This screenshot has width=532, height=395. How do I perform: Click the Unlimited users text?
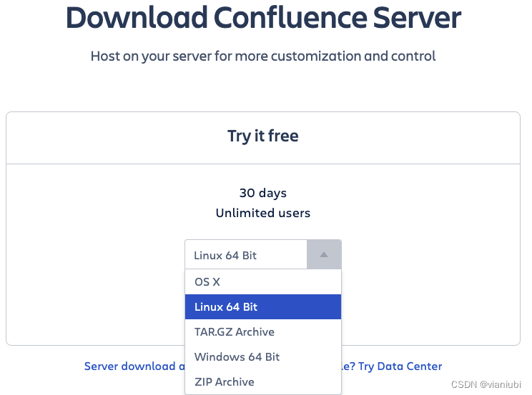tap(263, 213)
